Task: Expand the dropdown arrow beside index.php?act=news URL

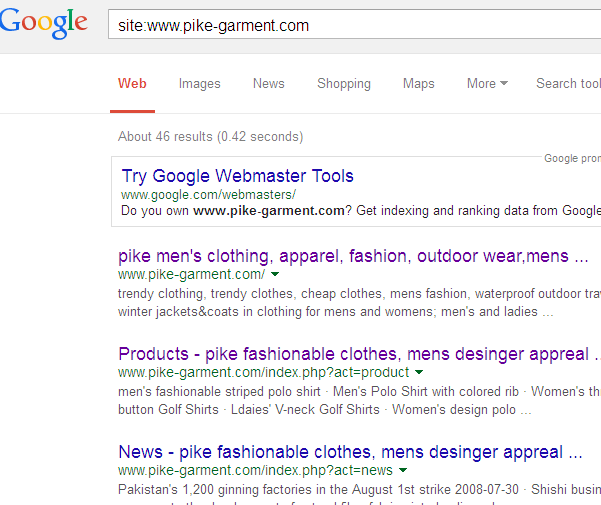Action: pyautogui.click(x=403, y=470)
